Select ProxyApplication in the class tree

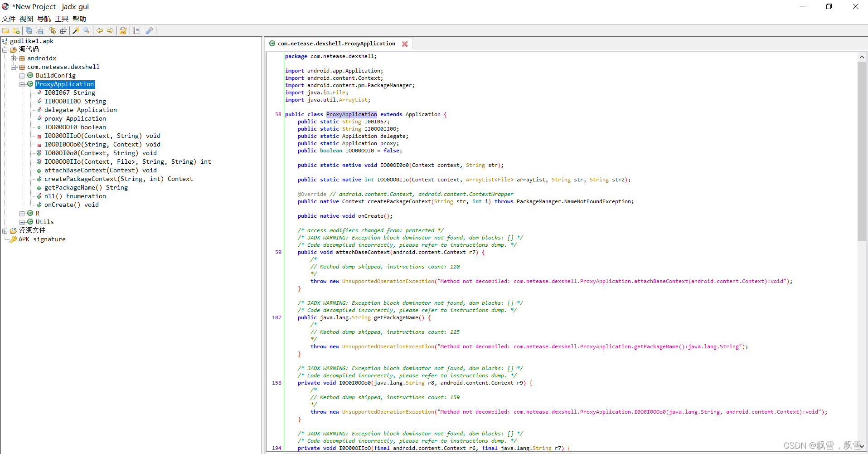coord(65,84)
